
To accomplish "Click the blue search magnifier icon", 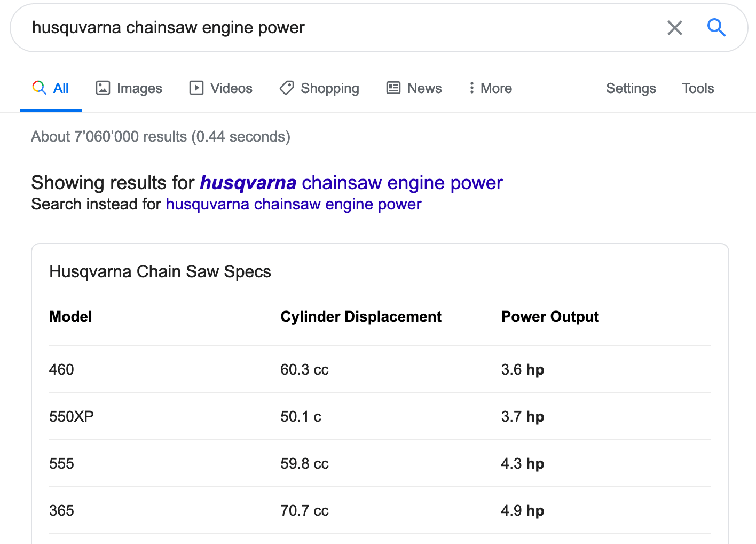I will 716,28.
